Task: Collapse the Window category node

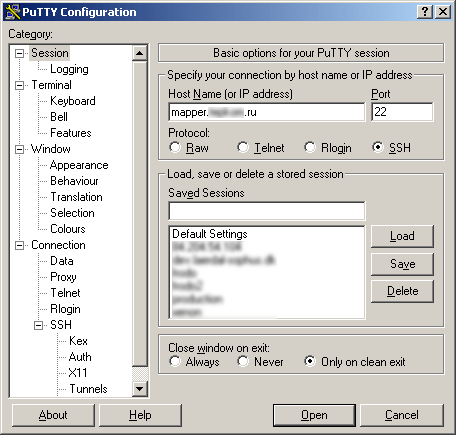Action: pos(20,149)
